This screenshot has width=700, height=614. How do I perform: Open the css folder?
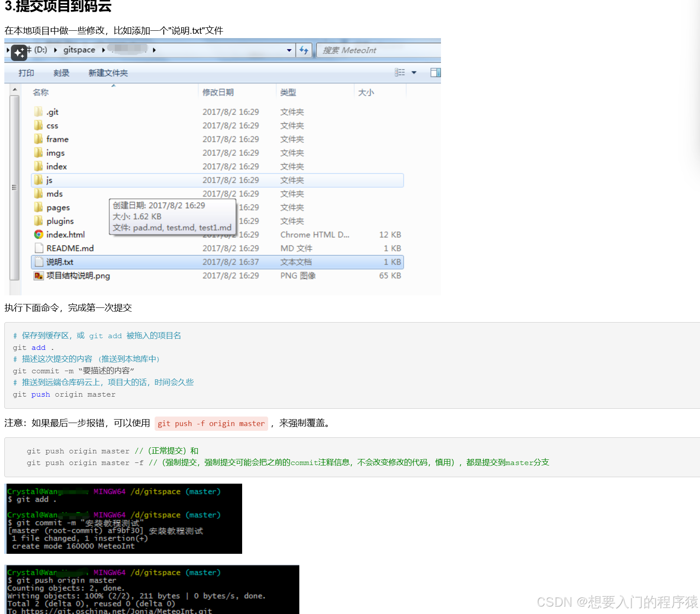pos(52,126)
